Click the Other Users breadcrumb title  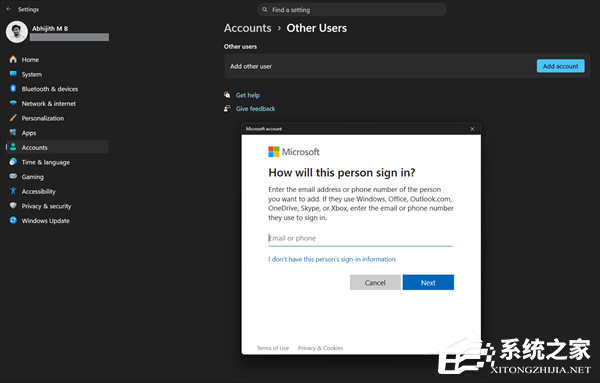[316, 28]
